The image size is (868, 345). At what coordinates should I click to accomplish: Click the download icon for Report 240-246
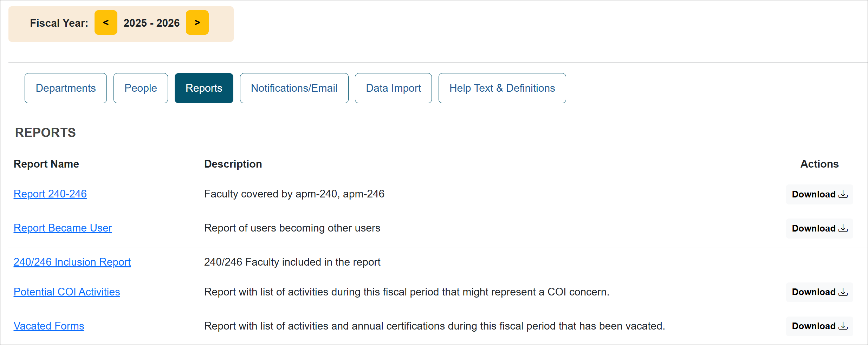click(x=843, y=194)
